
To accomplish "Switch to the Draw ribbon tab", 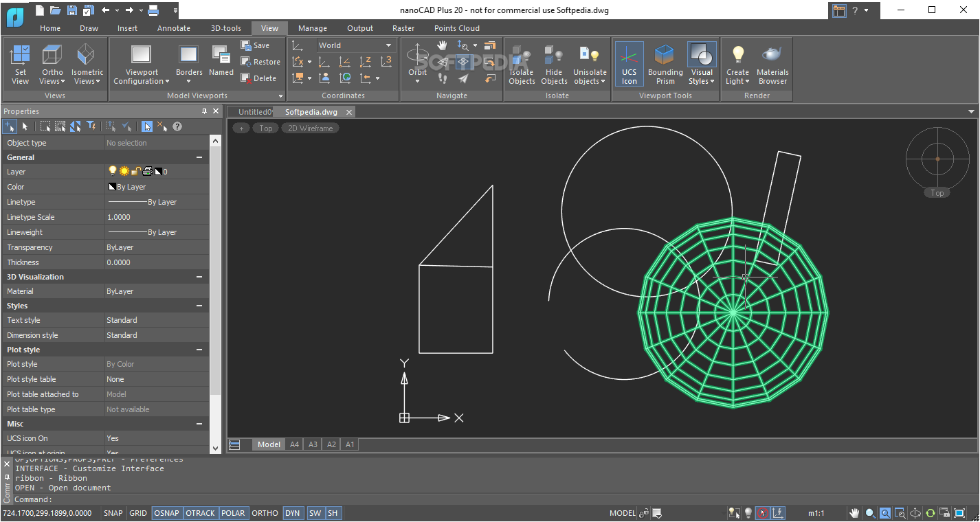I will 89,28.
